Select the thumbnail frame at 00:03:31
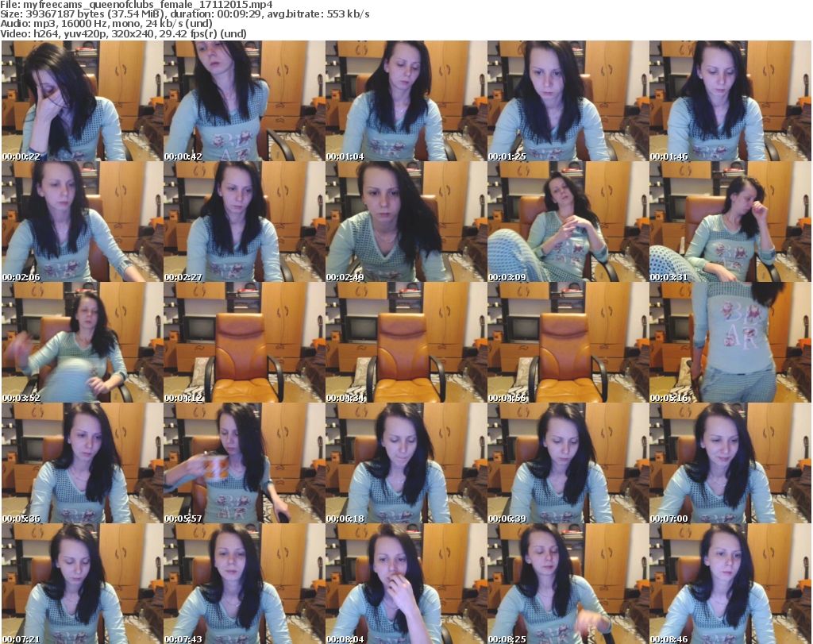The width and height of the screenshot is (813, 644). coord(730,222)
